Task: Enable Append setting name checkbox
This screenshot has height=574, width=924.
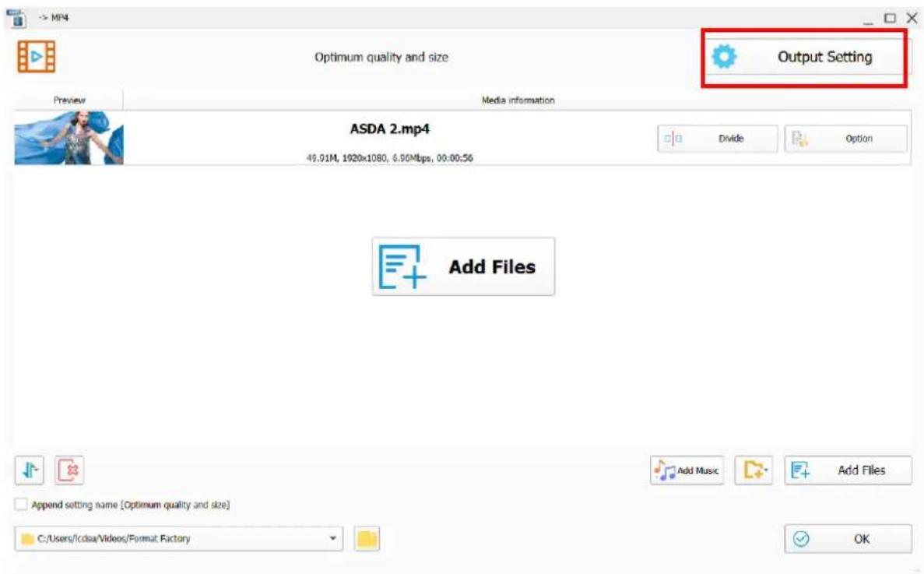Action: tap(21, 505)
